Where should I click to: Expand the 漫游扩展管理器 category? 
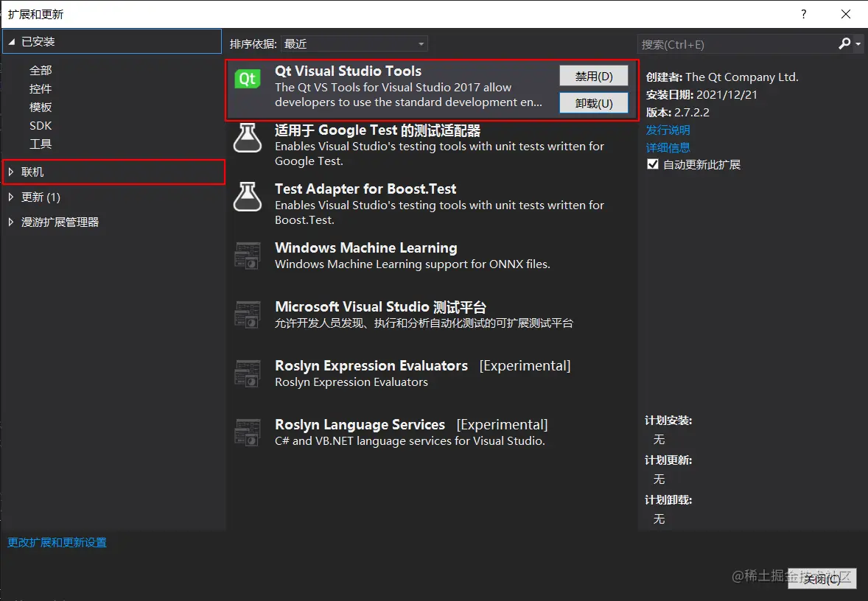pyautogui.click(x=10, y=222)
